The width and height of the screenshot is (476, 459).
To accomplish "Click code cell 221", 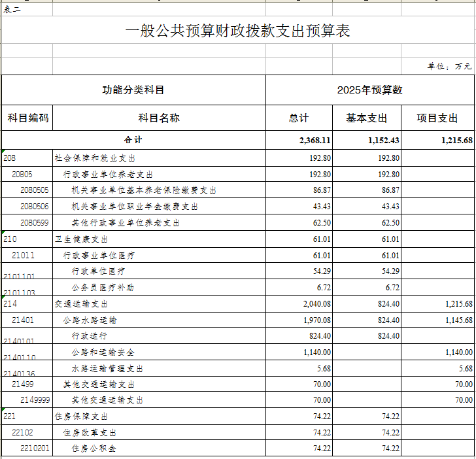I will tap(27, 416).
